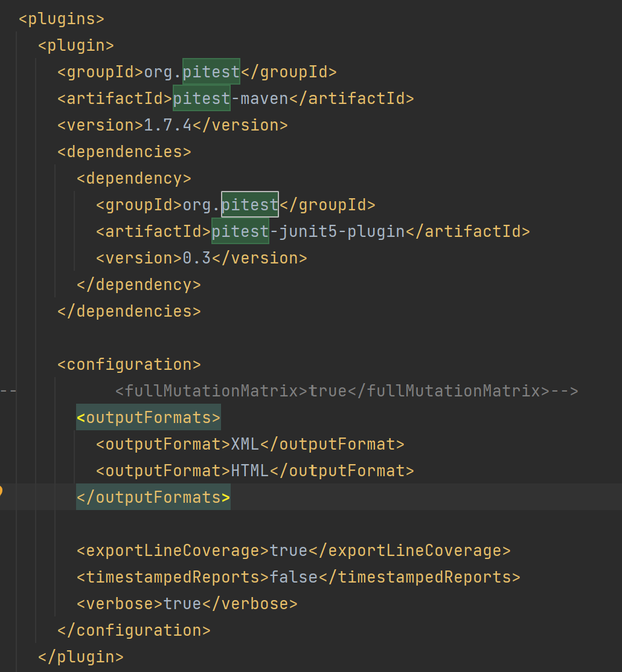Click the XML outputFormat line
The height and width of the screenshot is (672, 622).
point(250,444)
